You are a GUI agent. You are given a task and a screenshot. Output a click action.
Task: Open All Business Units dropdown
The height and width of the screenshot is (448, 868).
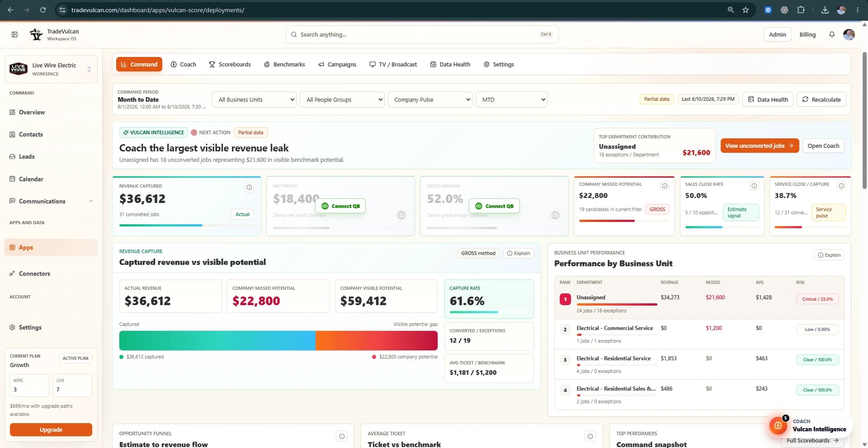coord(254,99)
